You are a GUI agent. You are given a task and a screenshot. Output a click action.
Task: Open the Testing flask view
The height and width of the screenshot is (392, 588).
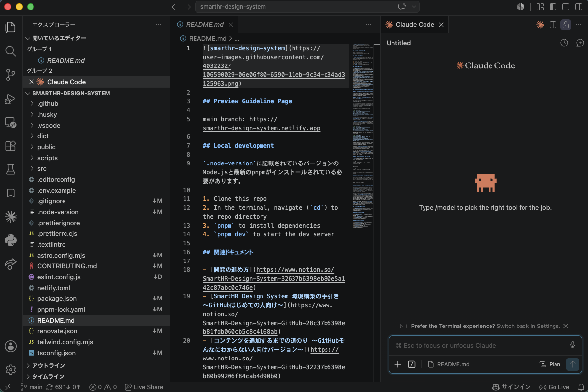pos(10,169)
